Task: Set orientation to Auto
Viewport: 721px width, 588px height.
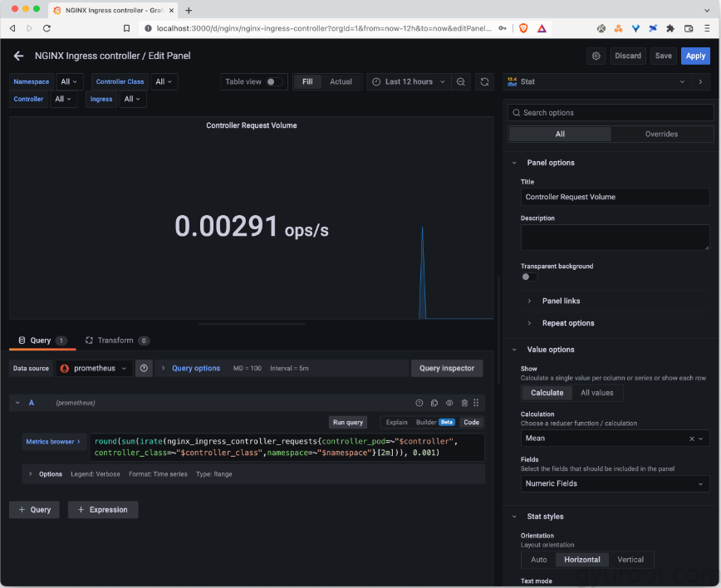Action: click(x=538, y=560)
